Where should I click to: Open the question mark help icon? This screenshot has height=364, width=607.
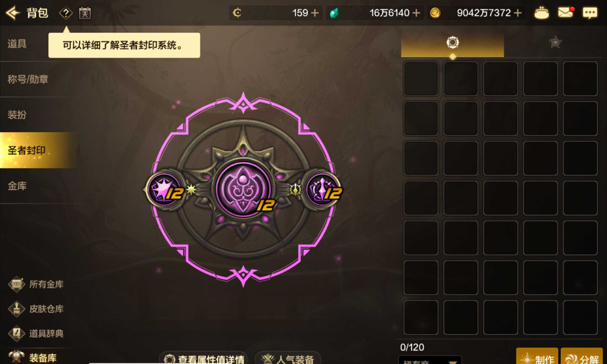[x=66, y=13]
